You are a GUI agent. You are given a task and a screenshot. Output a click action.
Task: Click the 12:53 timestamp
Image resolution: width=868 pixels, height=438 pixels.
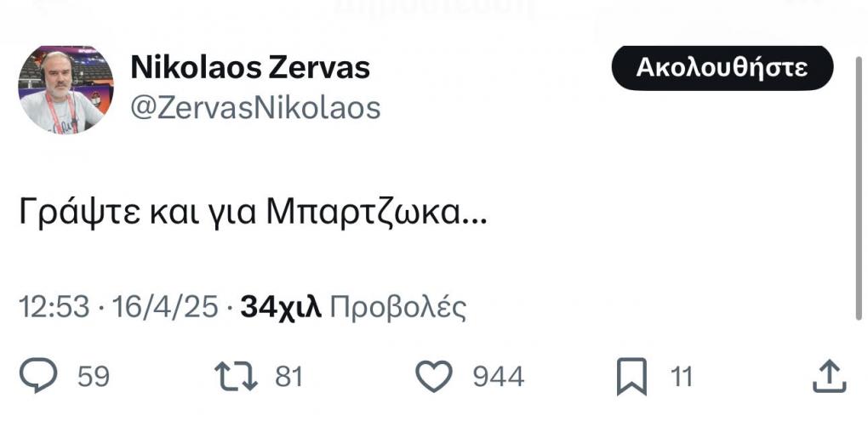click(54, 307)
